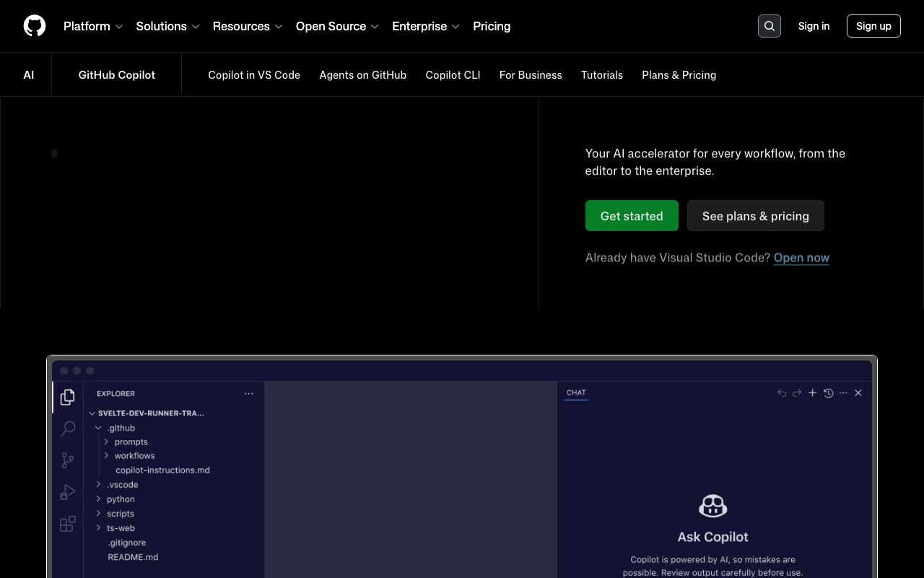Select the CHAT tab

pos(576,393)
